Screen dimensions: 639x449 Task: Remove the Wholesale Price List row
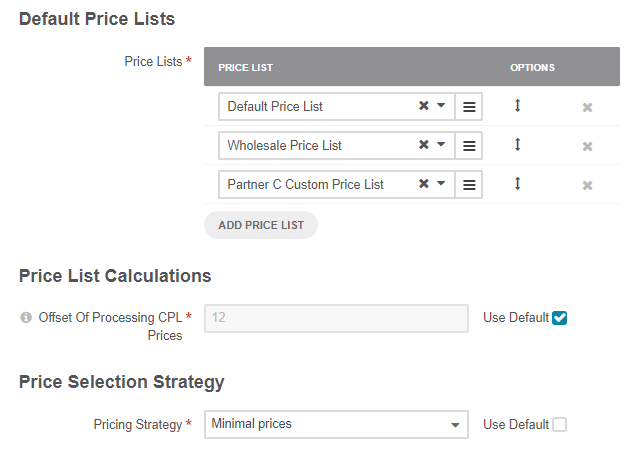[x=588, y=146]
